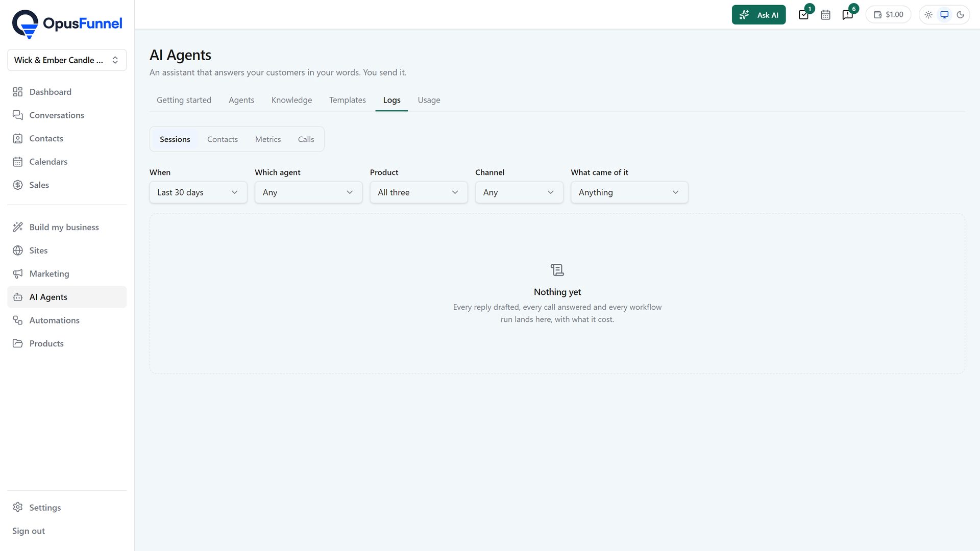Open the Channel dropdown
Screen dimensions: 980x551
[519, 193]
